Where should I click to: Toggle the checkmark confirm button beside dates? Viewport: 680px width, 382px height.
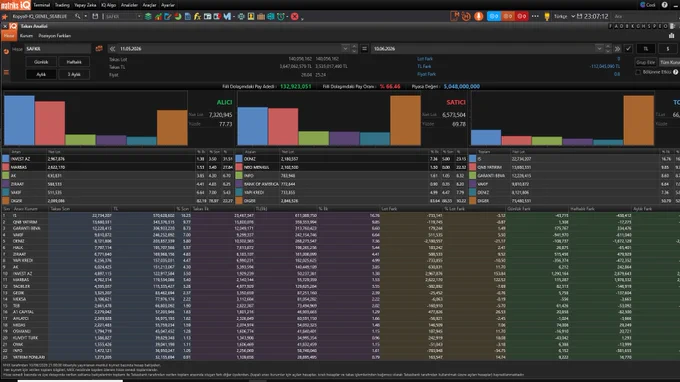coord(628,49)
